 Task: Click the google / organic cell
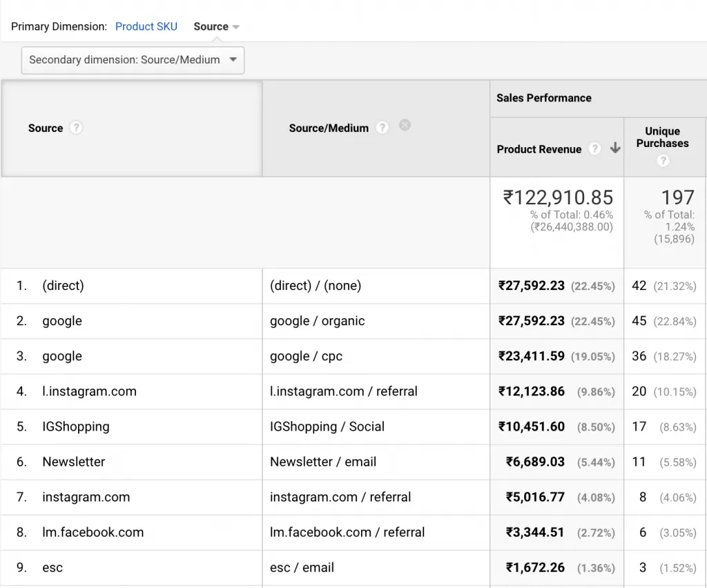318,321
